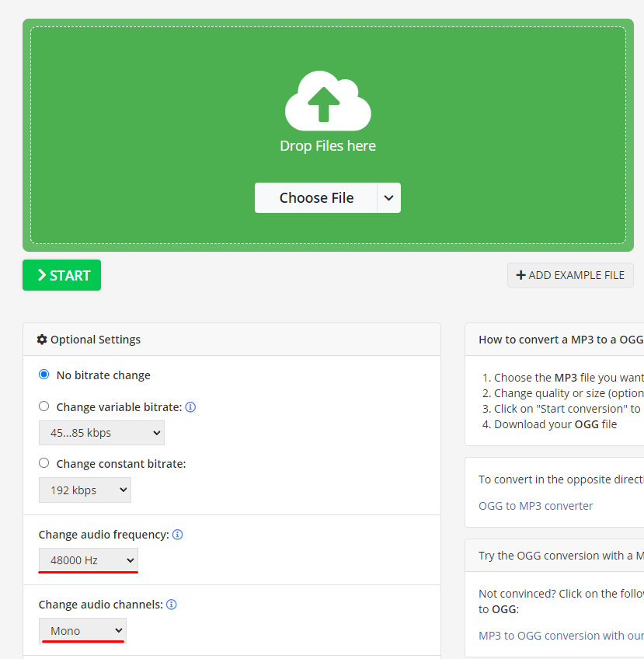Image resolution: width=644 pixels, height=659 pixels.
Task: Open the MP3 to OGG conversion link
Action: [557, 635]
